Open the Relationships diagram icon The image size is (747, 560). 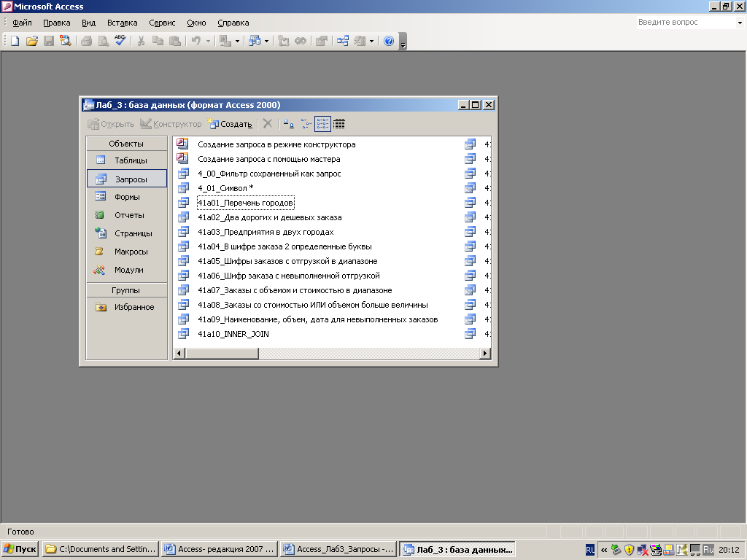click(343, 41)
